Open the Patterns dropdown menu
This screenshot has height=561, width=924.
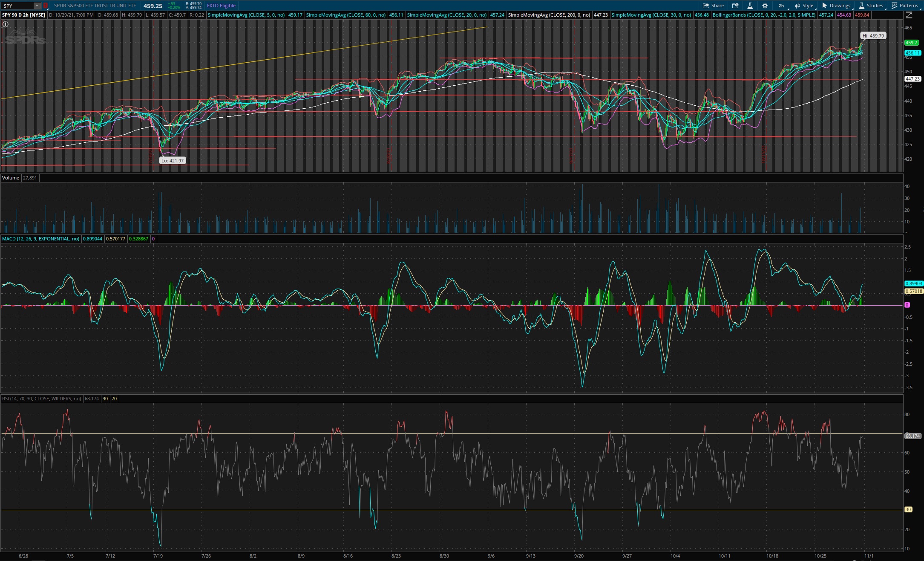pyautogui.click(x=905, y=6)
